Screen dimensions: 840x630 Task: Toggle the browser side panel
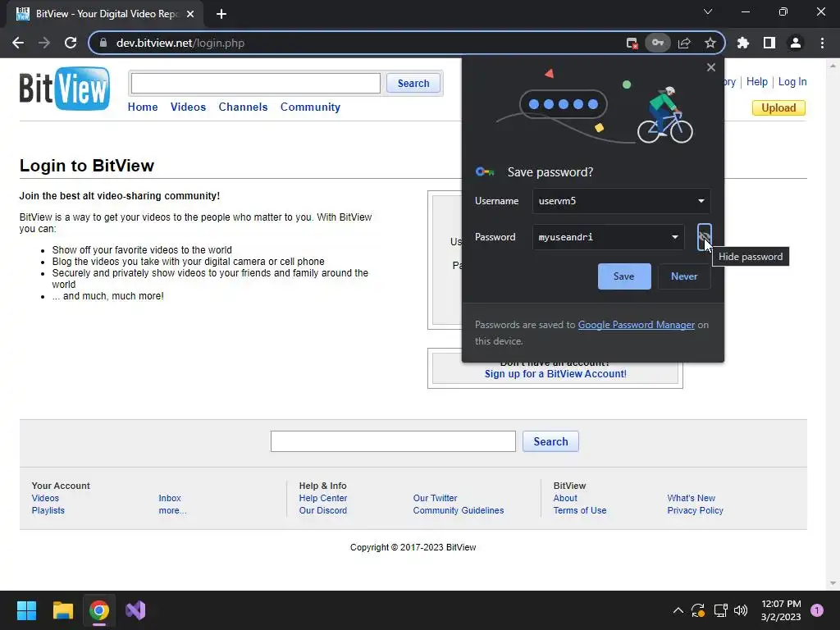(769, 43)
